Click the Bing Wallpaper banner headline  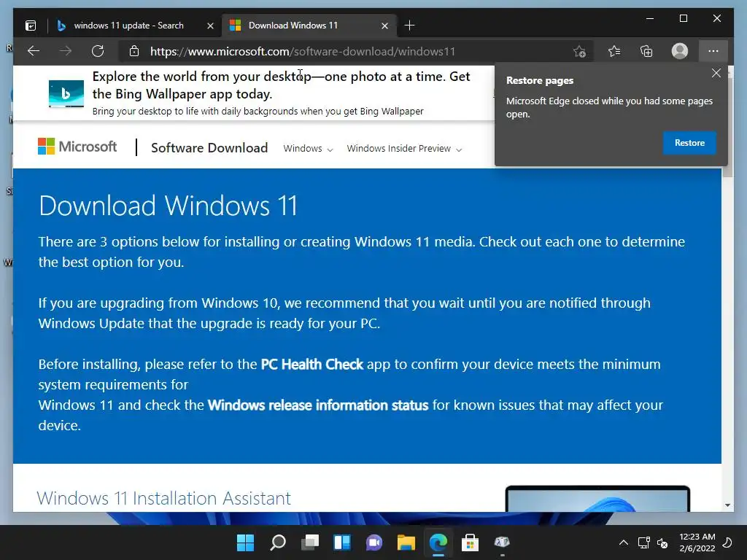click(281, 85)
